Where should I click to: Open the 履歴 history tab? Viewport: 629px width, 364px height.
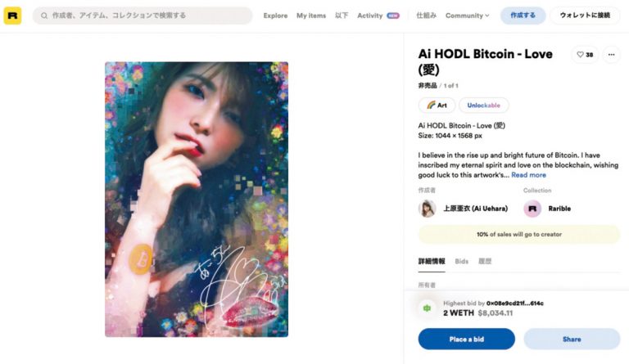tap(485, 261)
